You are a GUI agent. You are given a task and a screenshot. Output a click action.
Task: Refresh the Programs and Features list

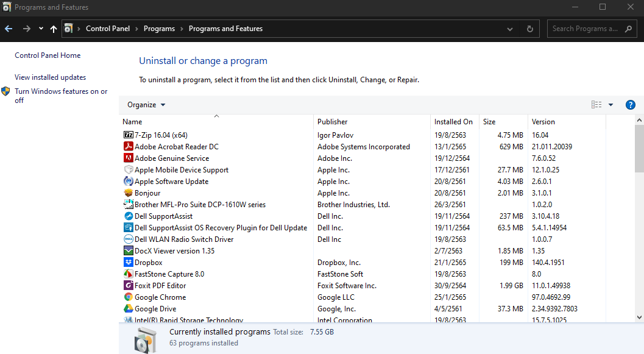[x=529, y=29]
